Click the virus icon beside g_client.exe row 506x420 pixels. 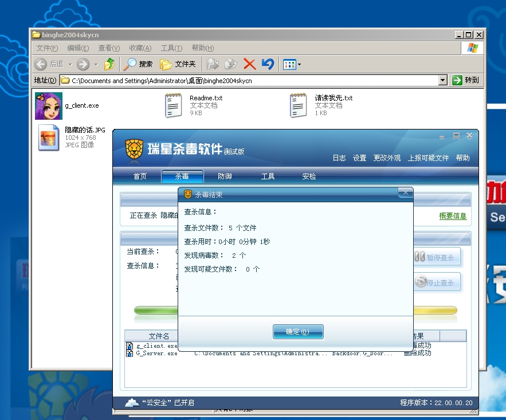[130, 346]
